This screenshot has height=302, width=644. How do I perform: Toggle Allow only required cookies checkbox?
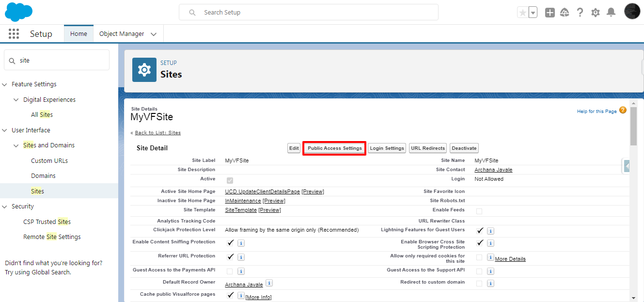[479, 257]
